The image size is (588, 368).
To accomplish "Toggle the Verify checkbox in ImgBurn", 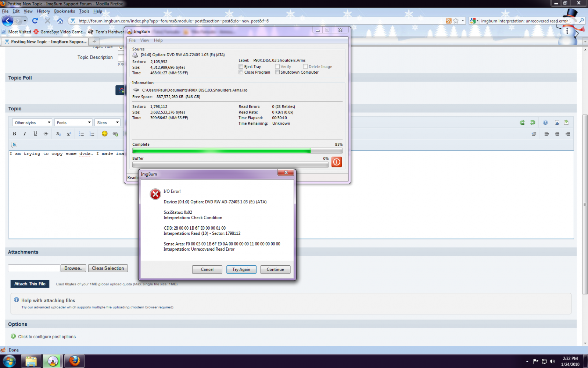I will [x=277, y=67].
